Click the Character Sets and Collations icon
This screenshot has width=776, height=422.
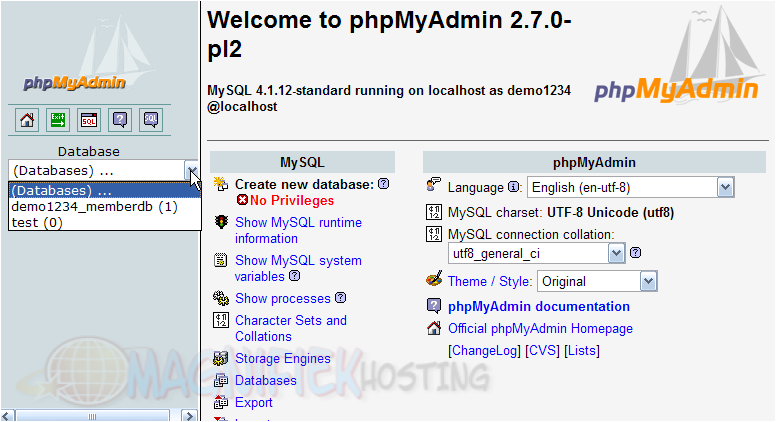coord(221,320)
